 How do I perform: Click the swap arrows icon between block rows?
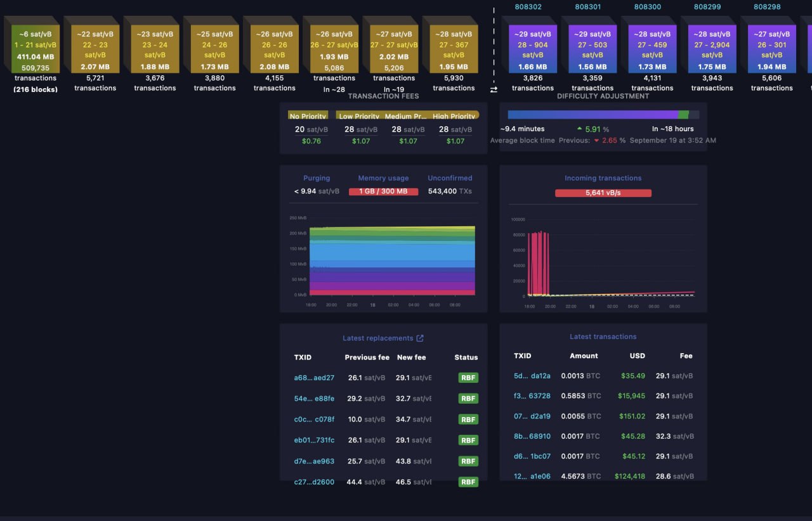(494, 90)
